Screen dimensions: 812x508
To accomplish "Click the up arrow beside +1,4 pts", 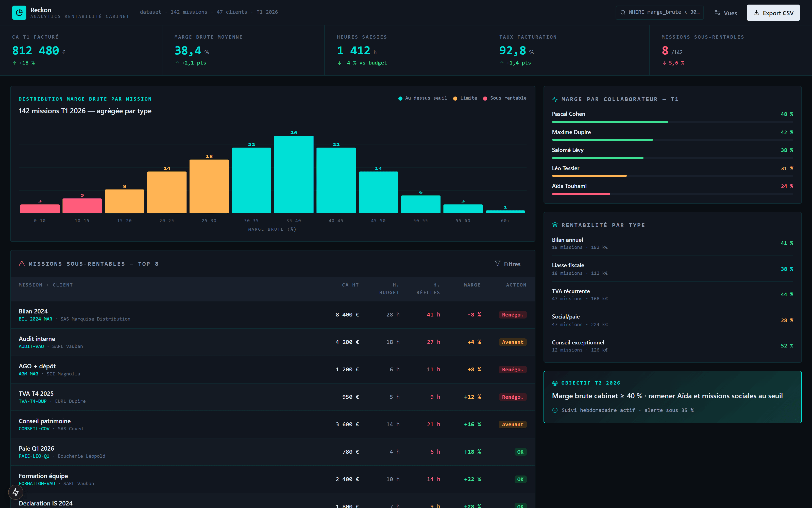I will point(502,63).
